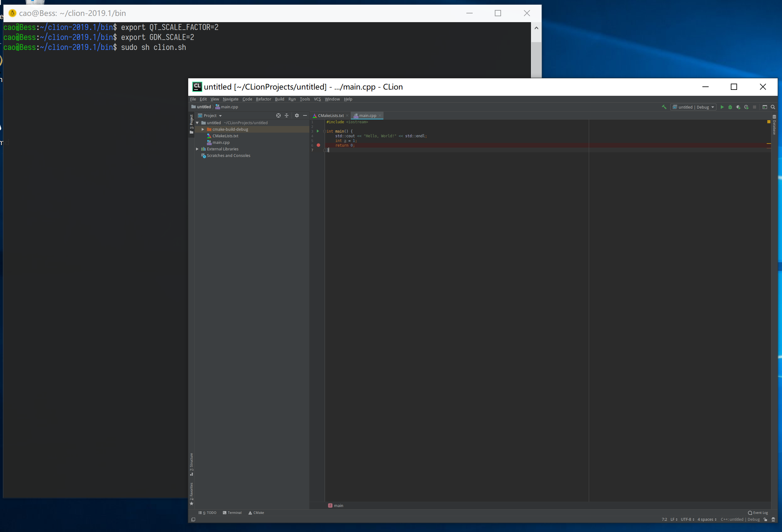Switch to the CMakeLists.txt tab
782x532 pixels.
pos(331,115)
